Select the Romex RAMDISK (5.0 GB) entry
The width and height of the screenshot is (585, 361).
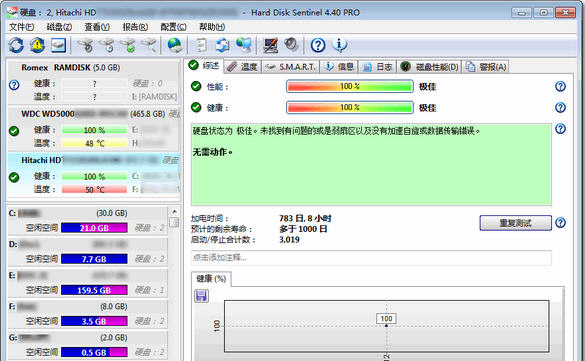click(93, 82)
